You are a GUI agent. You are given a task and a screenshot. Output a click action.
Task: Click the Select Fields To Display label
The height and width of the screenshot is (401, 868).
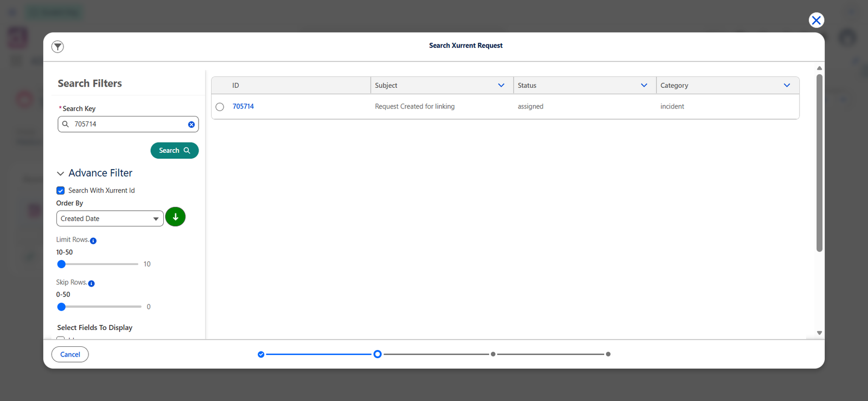(x=95, y=328)
